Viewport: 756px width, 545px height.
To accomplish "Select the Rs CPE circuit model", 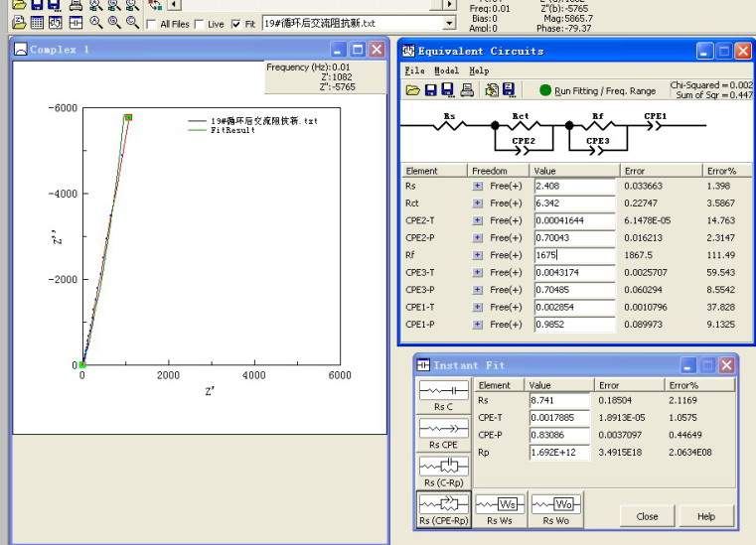I will coord(442,432).
